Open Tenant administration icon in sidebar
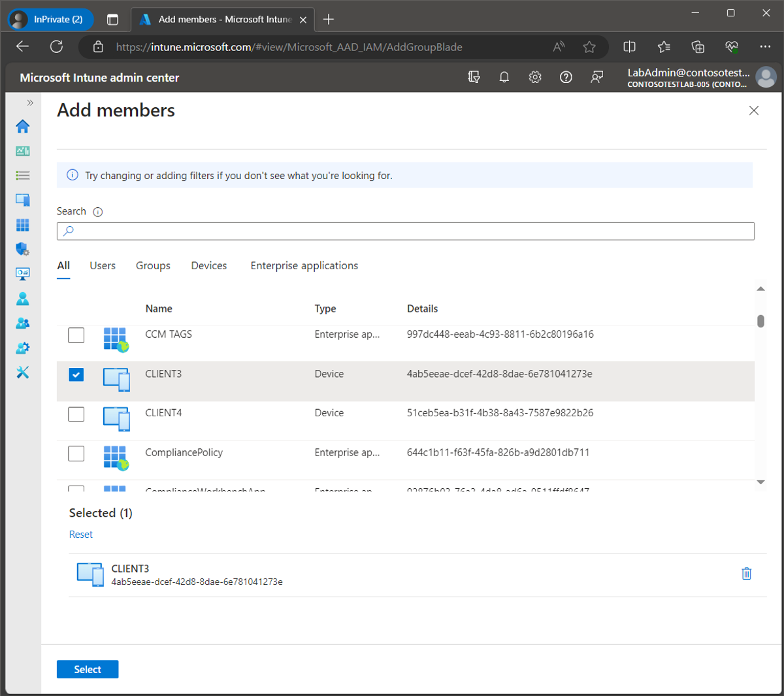Image resolution: width=784 pixels, height=696 pixels. 23,348
